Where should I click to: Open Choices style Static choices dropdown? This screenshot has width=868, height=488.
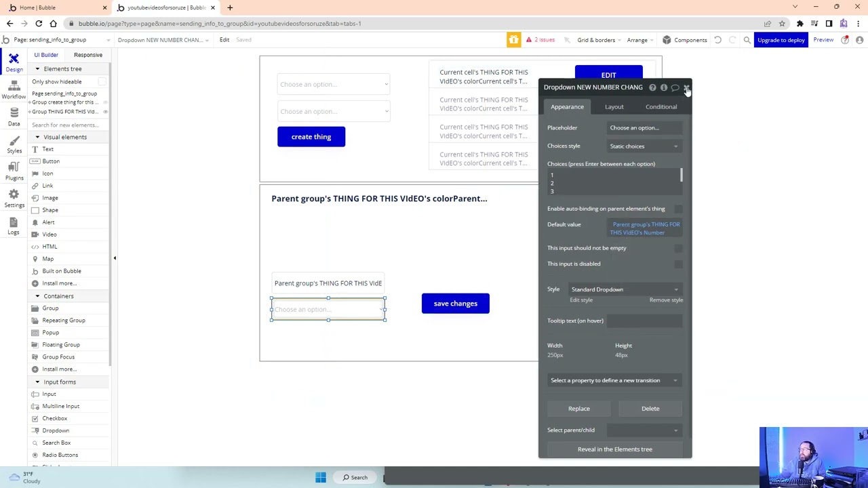[644, 146]
